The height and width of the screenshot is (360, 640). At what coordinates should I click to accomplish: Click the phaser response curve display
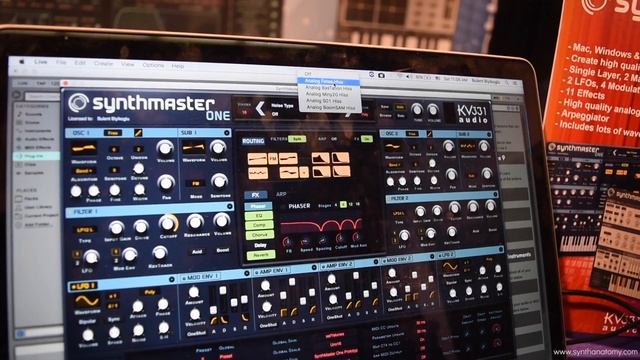320,225
